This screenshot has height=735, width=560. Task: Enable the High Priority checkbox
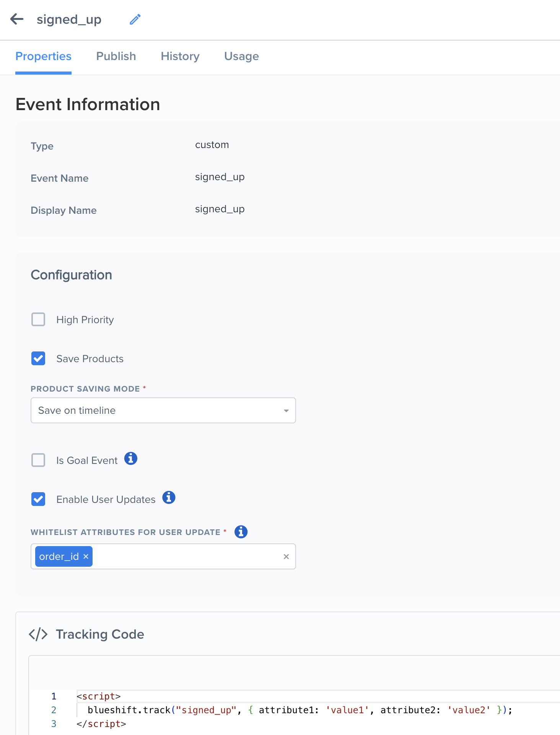point(38,319)
